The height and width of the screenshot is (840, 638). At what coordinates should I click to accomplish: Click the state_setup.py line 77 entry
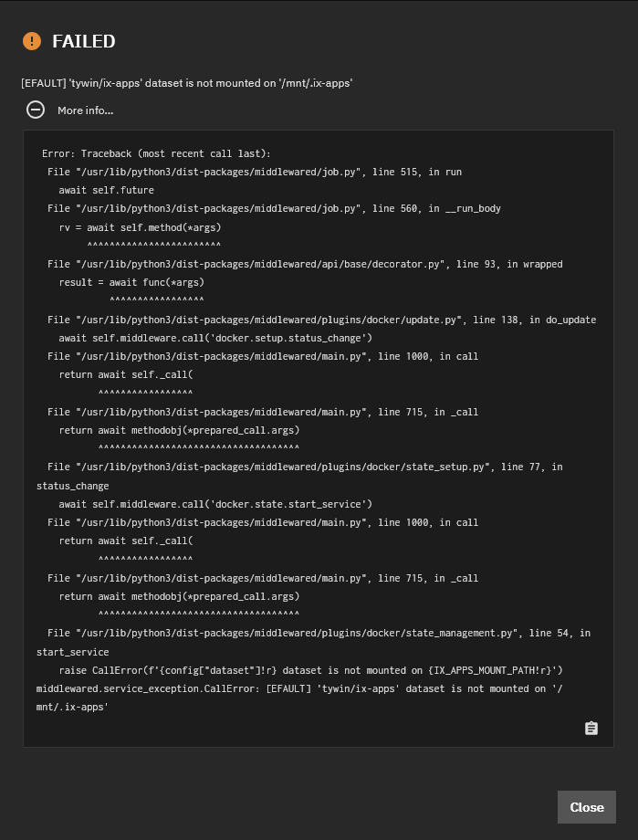tap(299, 477)
